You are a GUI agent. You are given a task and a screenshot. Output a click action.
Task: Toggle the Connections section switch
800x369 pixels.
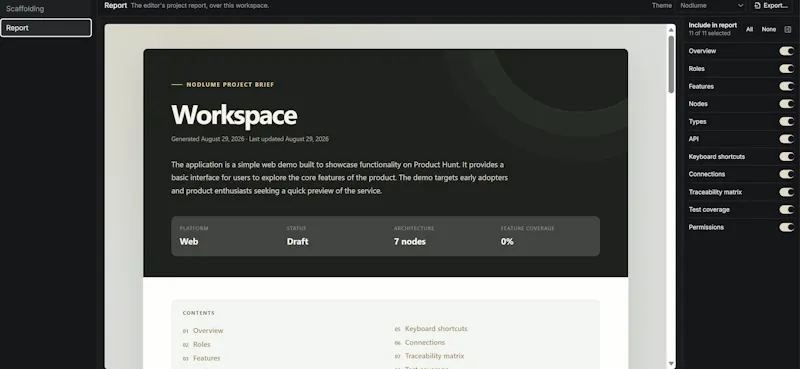[786, 174]
